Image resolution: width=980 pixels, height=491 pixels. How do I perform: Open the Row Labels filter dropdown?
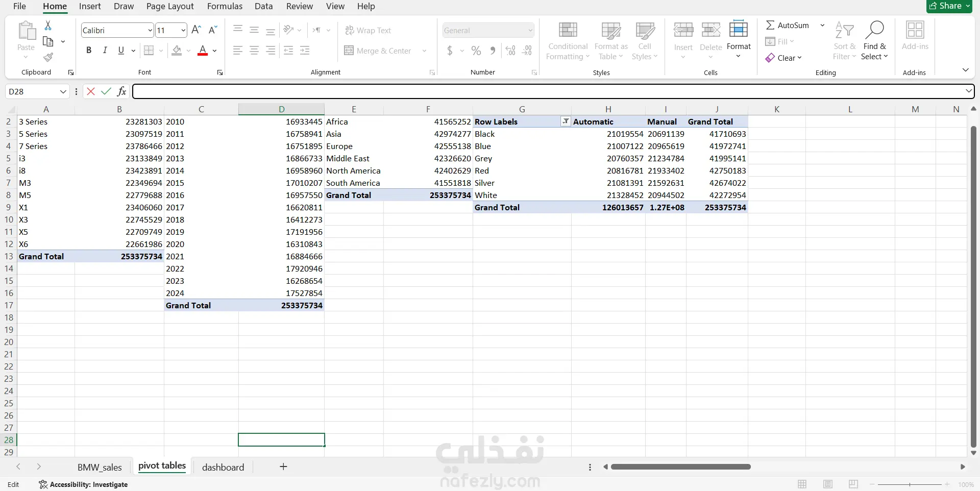pos(566,121)
